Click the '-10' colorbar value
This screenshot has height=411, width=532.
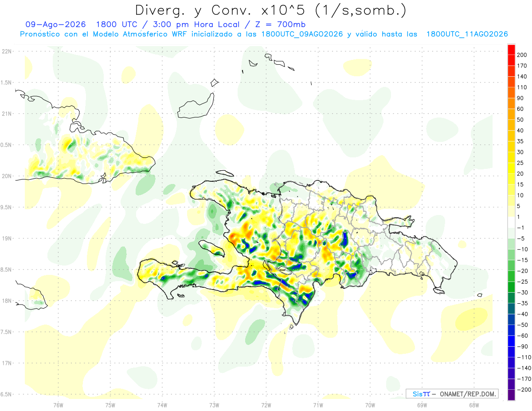coord(522,249)
